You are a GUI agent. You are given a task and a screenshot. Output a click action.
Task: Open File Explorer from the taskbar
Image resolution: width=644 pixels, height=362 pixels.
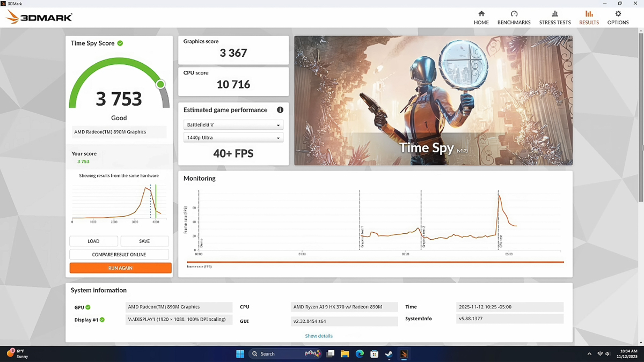click(345, 354)
